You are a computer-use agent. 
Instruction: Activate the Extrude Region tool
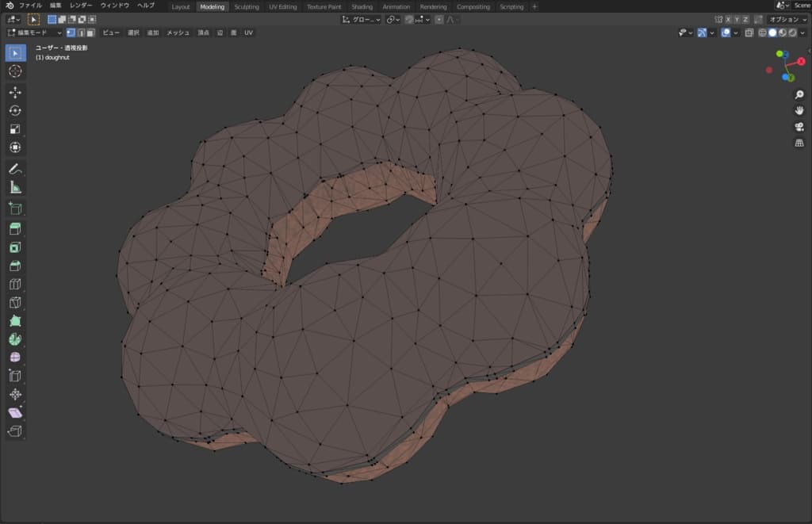(x=15, y=228)
